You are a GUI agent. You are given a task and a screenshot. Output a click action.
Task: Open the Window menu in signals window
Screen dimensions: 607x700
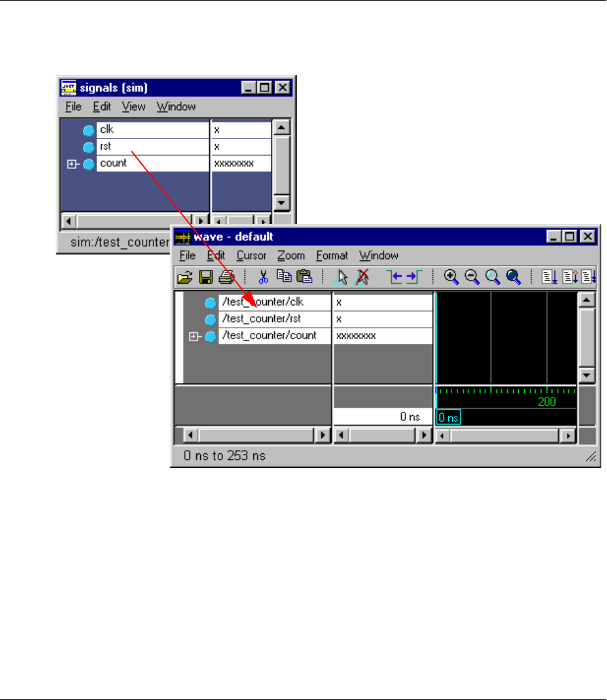coord(176,107)
